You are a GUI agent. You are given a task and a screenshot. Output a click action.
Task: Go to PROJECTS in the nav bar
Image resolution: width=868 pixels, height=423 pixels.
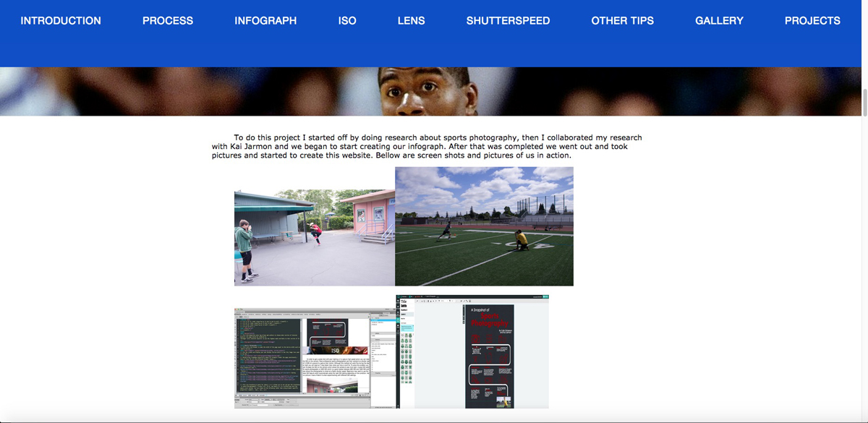click(812, 21)
